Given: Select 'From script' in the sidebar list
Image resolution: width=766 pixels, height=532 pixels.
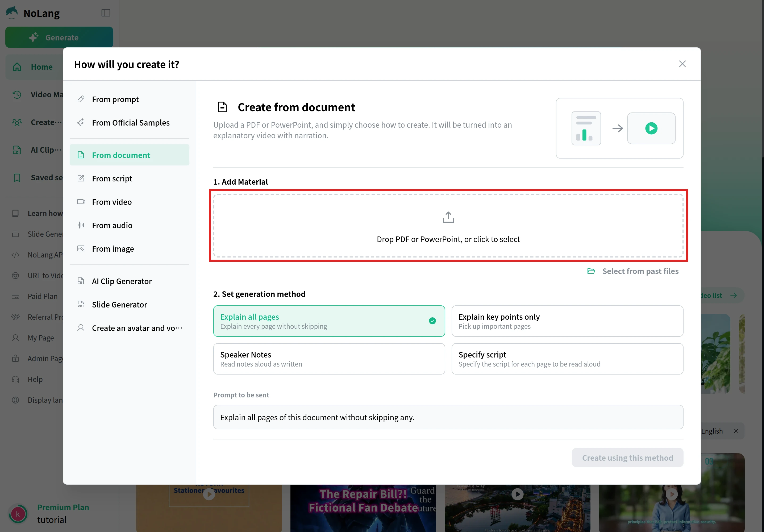Looking at the screenshot, I should [129, 179].
